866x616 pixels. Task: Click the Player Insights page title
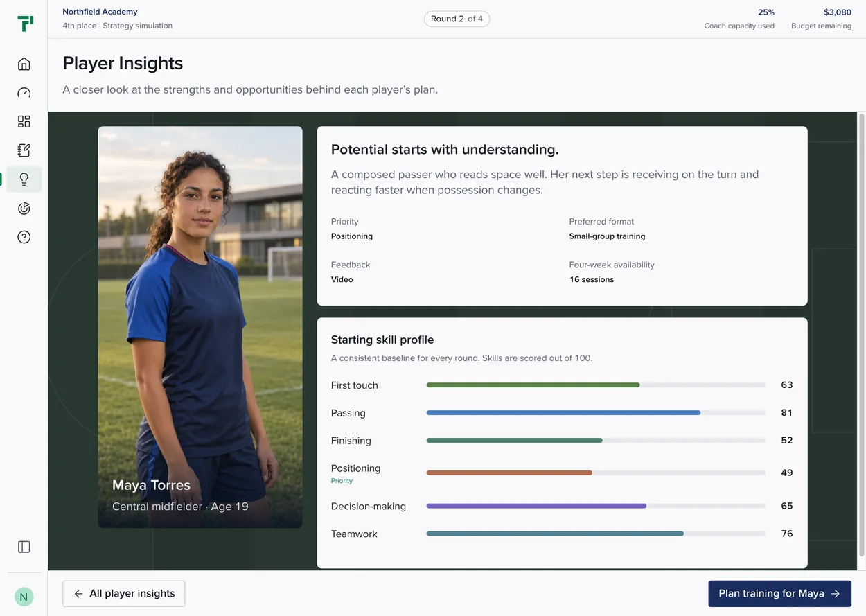pos(123,63)
